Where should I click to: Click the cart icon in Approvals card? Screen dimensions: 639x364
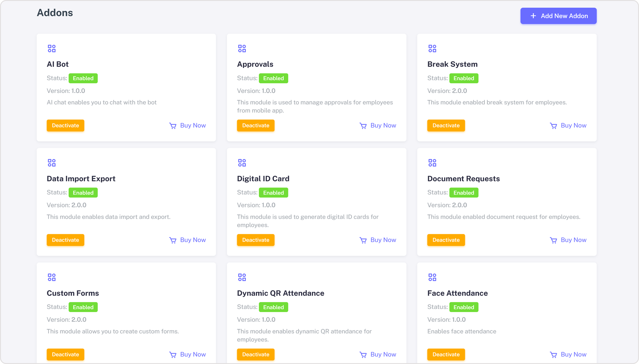363,126
